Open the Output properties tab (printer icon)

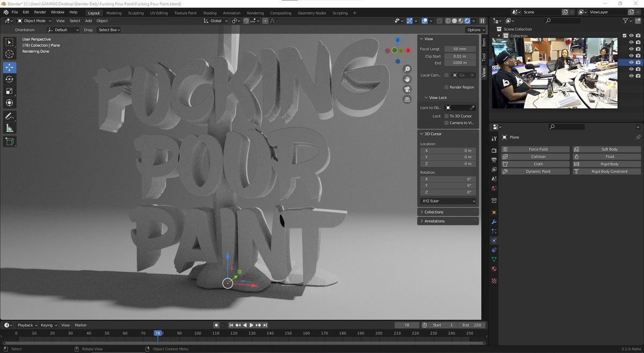[x=494, y=160]
